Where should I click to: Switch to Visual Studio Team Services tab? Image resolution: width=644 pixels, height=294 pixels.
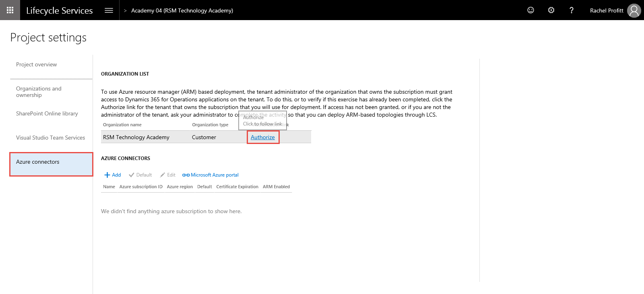(51, 138)
